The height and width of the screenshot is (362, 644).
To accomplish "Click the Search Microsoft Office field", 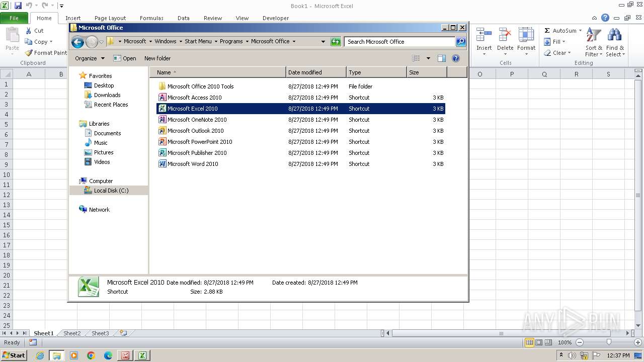I will coord(400,42).
